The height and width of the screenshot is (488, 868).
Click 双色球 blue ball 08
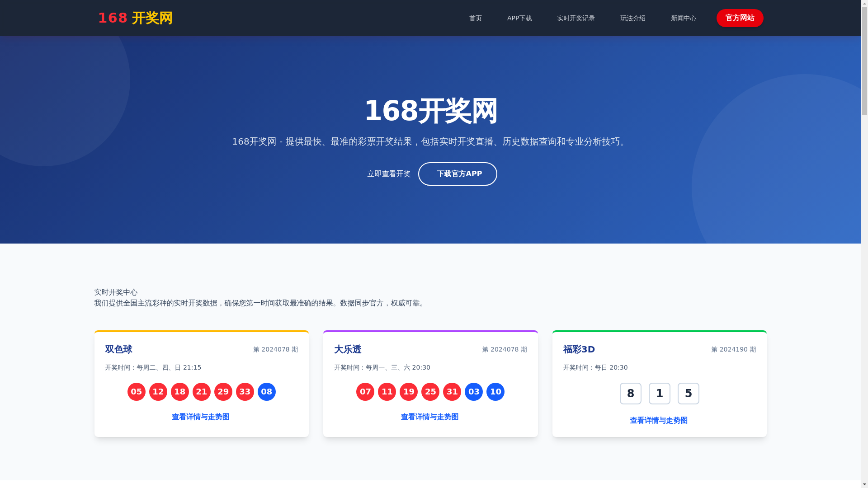point(267,392)
